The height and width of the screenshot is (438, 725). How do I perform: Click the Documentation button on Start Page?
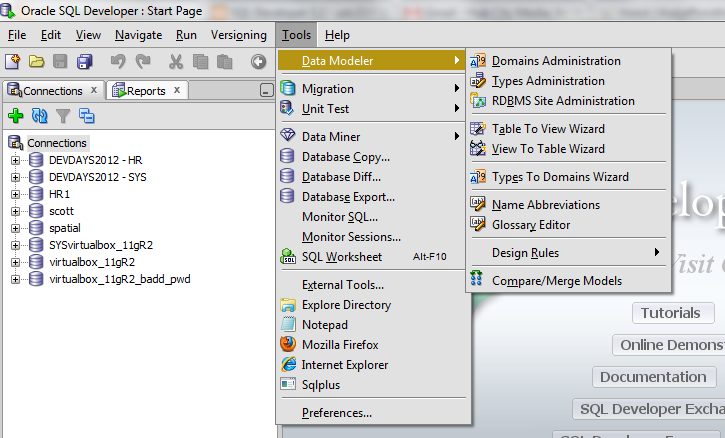point(653,377)
